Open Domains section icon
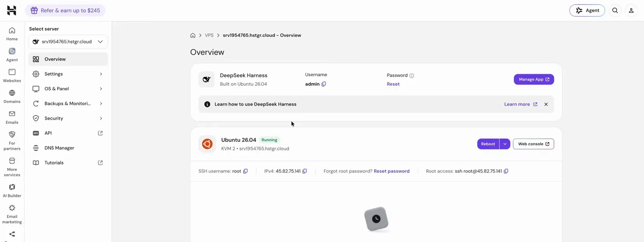This screenshot has width=644, height=242. (12, 93)
